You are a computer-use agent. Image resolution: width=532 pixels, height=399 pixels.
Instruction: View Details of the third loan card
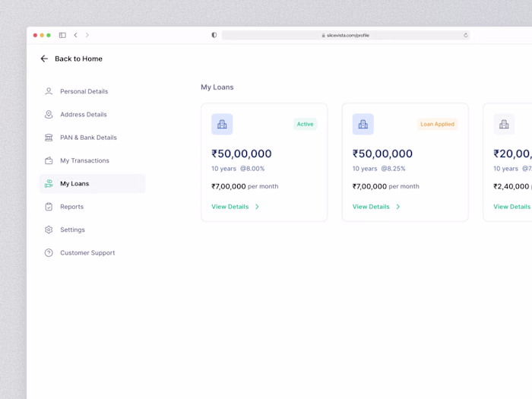[x=511, y=207]
